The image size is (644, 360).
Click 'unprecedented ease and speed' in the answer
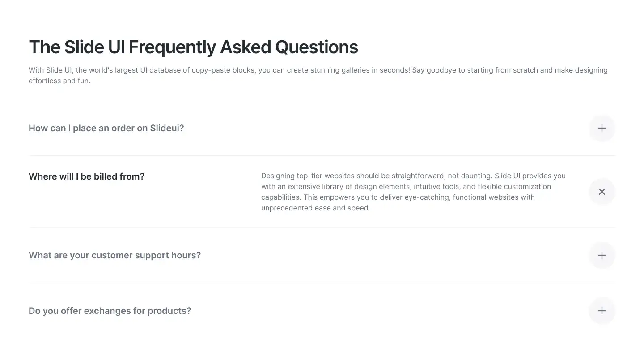coord(315,208)
